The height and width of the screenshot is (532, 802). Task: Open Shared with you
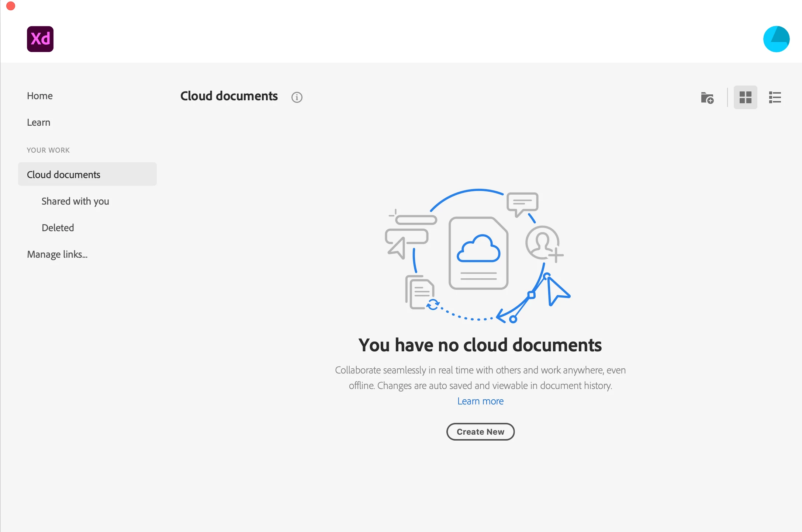click(x=75, y=201)
